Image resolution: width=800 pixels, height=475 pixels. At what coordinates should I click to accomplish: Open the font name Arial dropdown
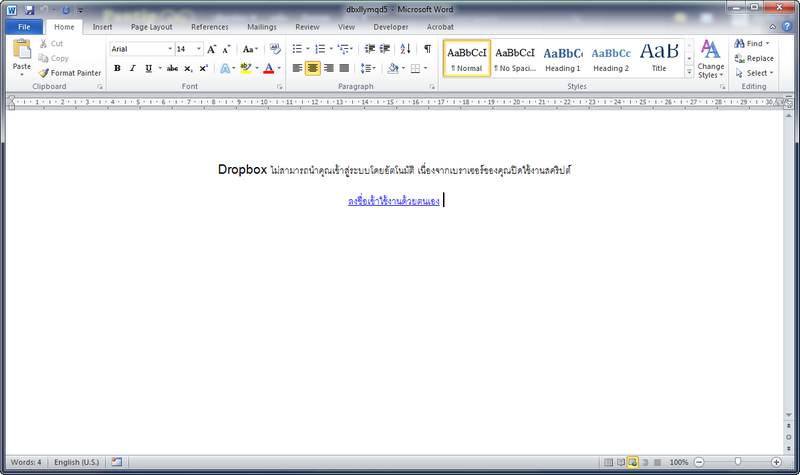coord(170,49)
